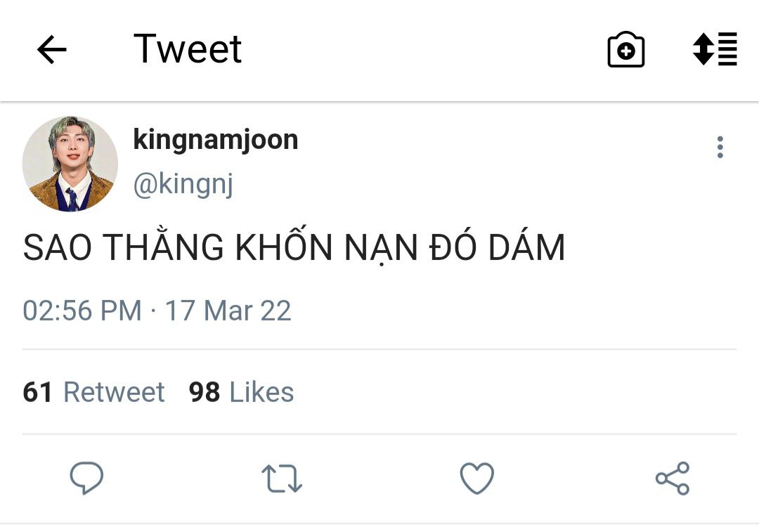The width and height of the screenshot is (759, 532).
Task: Tap the share icon below the tweet
Action: 672,479
